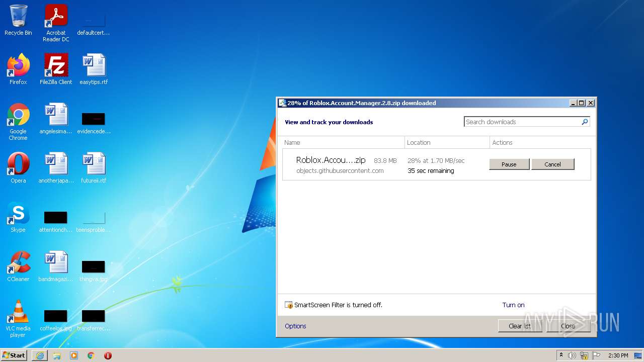Click the Show desktop button
Image resolution: width=644 pixels, height=362 pixels.
pyautogui.click(x=638, y=355)
